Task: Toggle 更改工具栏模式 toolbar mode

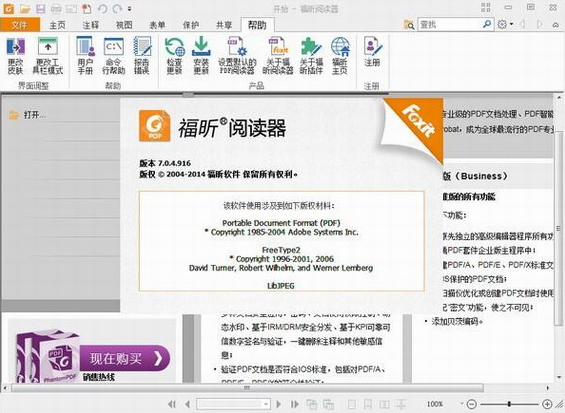Action: coord(48,55)
